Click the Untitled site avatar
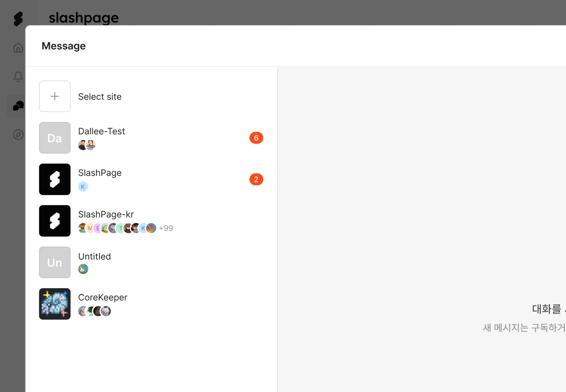Image resolution: width=566 pixels, height=392 pixels. click(55, 262)
